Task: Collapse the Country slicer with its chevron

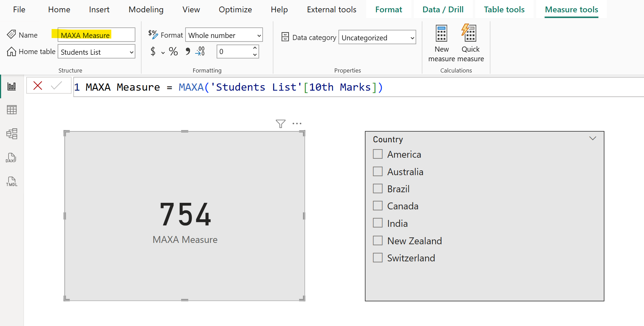Action: [593, 138]
